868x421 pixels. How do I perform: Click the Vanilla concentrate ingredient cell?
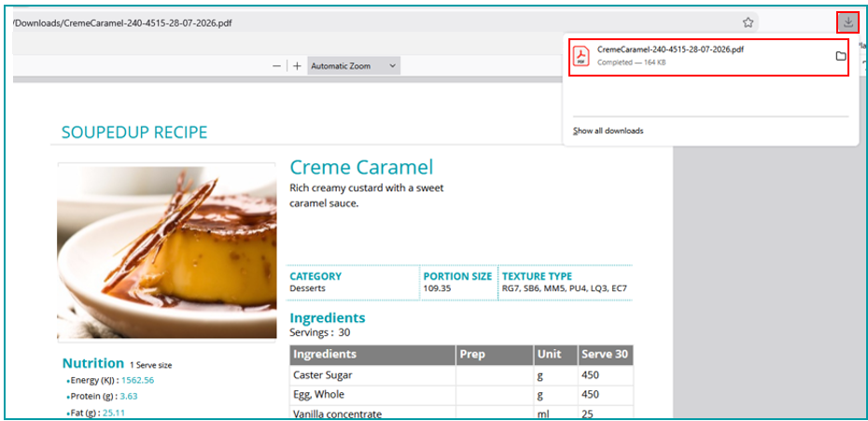[372, 414]
